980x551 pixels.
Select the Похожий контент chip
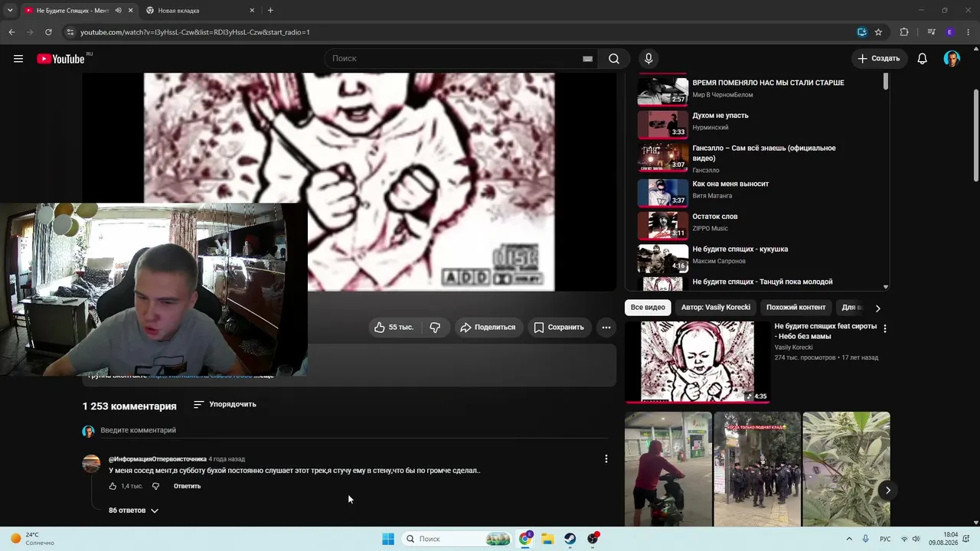click(795, 308)
